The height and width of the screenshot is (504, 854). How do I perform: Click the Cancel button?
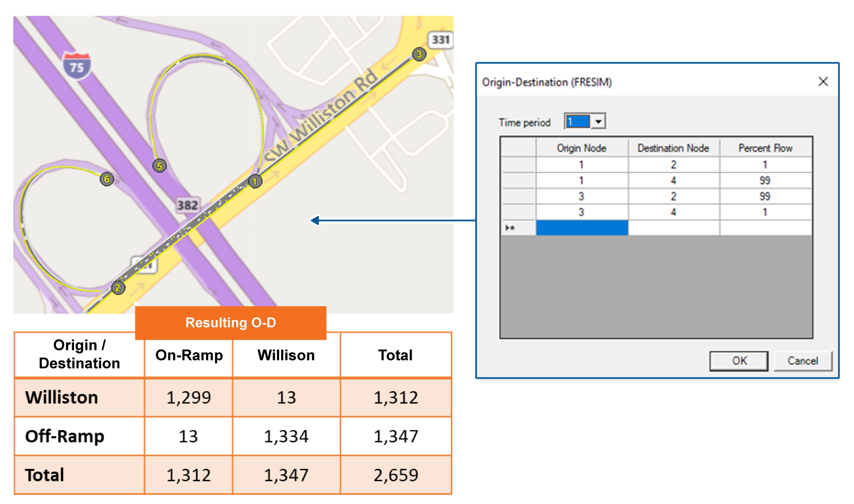803,361
